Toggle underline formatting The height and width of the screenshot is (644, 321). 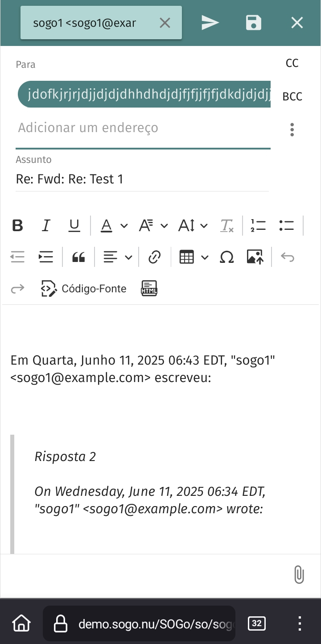(x=74, y=226)
